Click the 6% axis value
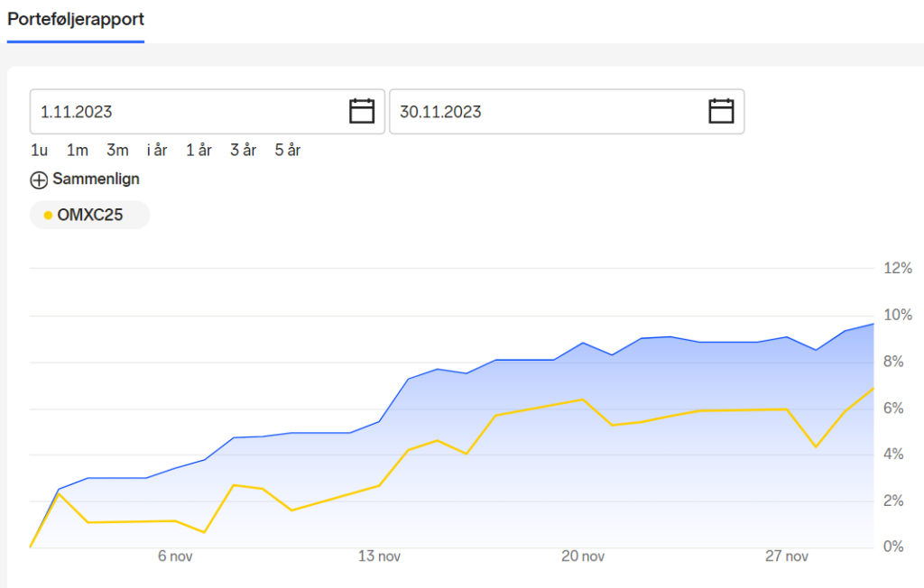924x588 pixels. click(893, 409)
